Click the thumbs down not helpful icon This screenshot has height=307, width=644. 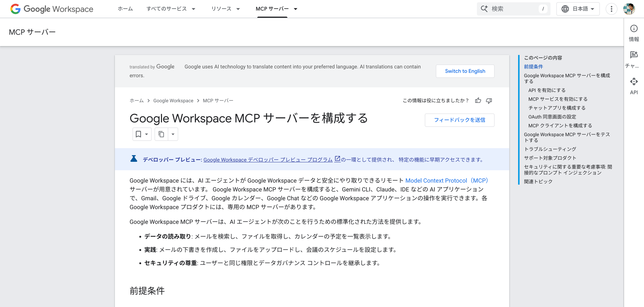[489, 101]
